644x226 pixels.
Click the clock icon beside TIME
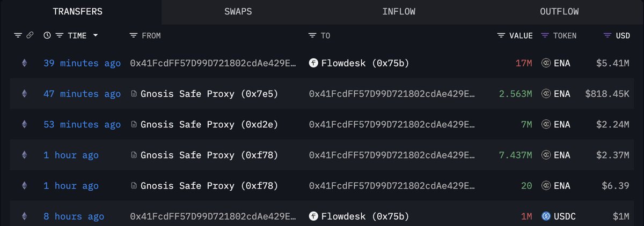point(47,35)
